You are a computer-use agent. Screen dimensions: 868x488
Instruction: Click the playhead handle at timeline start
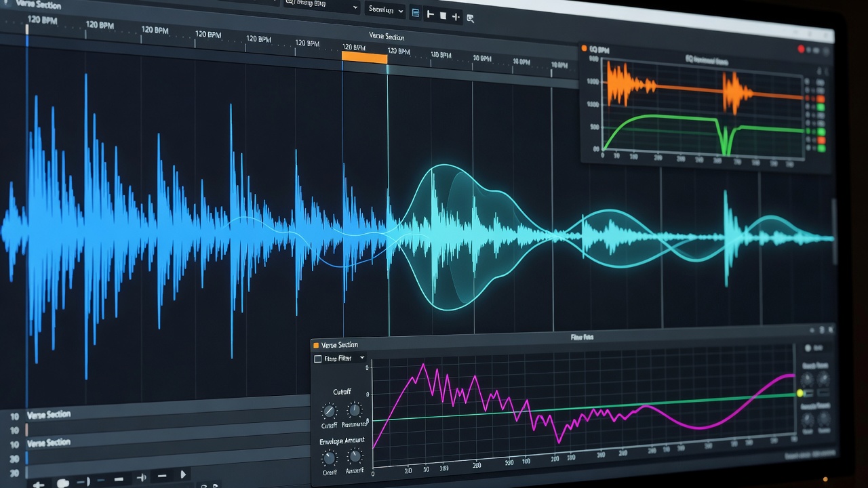(x=27, y=30)
